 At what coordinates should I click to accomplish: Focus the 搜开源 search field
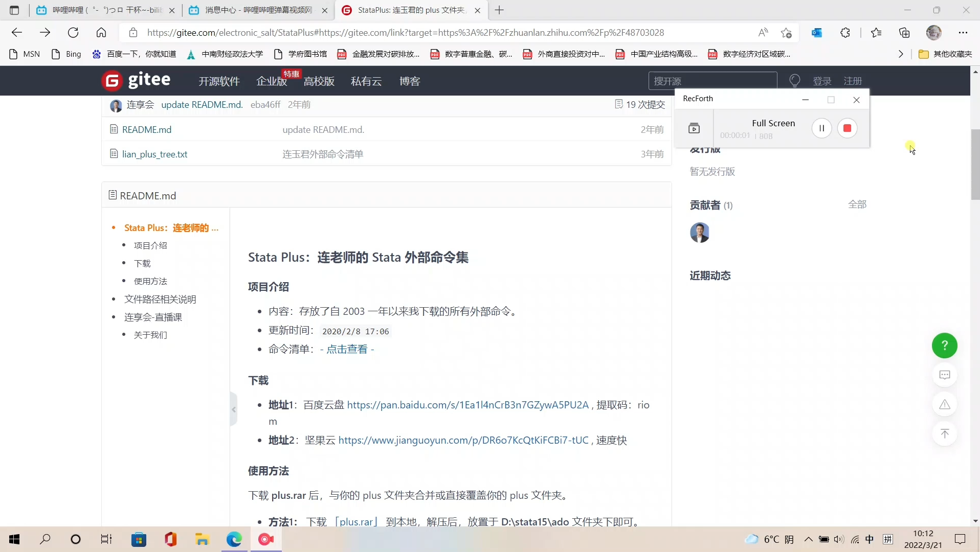[x=712, y=81]
